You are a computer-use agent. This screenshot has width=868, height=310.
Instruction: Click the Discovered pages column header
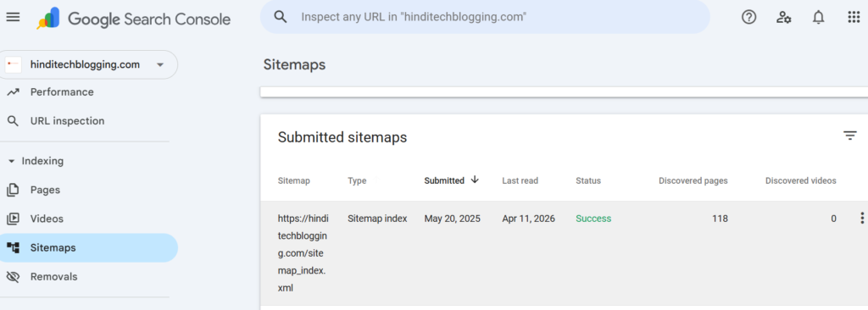[x=693, y=180]
